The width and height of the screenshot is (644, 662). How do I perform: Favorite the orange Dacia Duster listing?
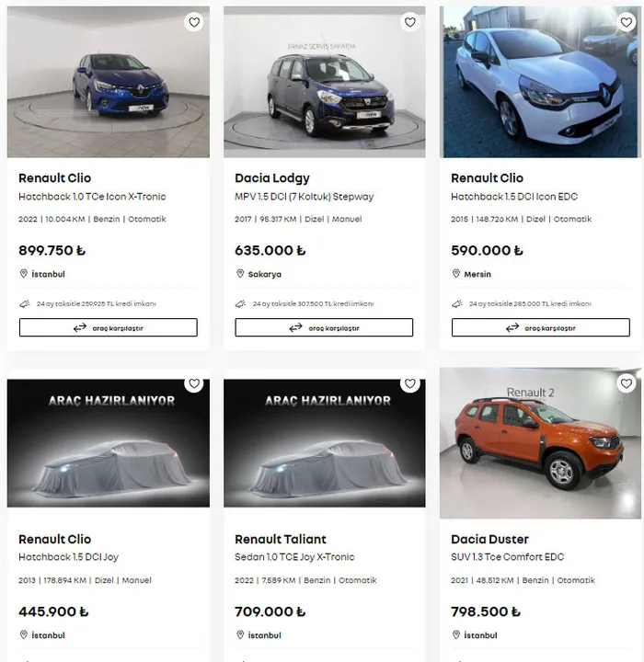626,383
